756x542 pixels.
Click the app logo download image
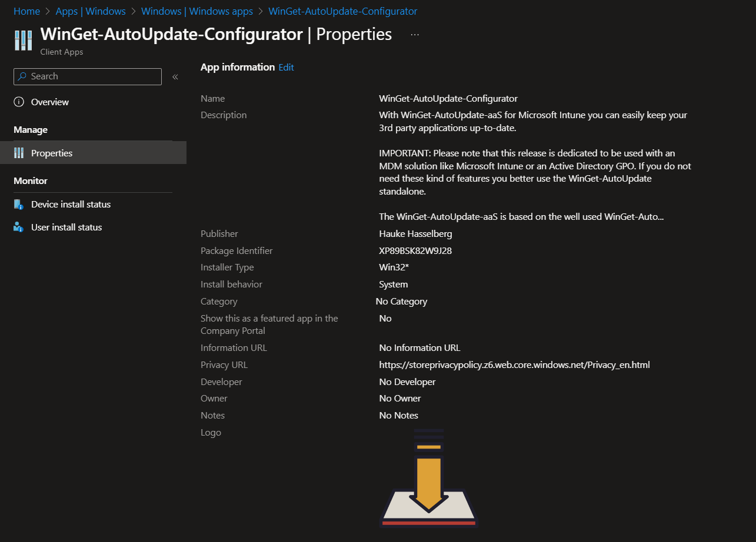click(x=429, y=478)
